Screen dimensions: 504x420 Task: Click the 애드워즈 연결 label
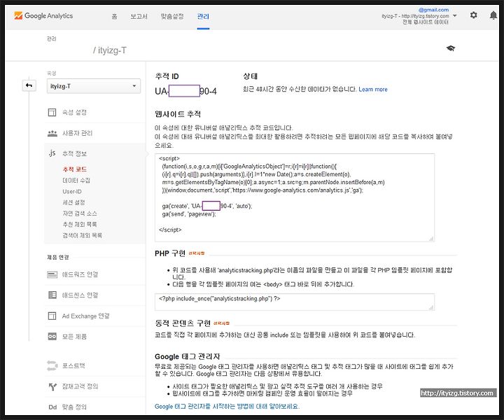pos(80,274)
